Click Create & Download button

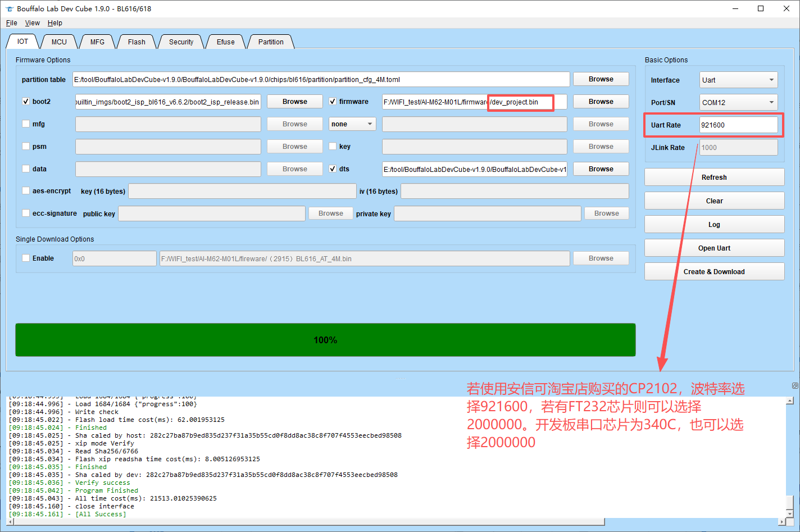tap(715, 271)
